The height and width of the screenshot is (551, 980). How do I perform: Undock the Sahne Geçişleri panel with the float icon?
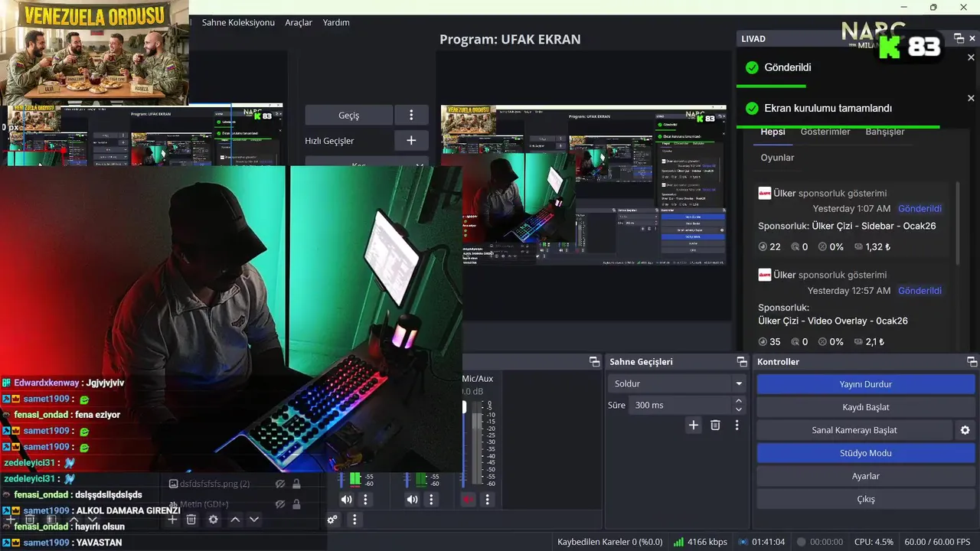click(741, 361)
